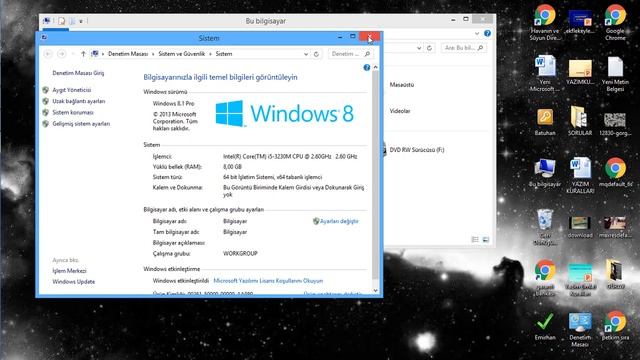This screenshot has width=640, height=360.
Task: Open Aygıt Yöneticisi from the sidebar
Action: pos(71,90)
